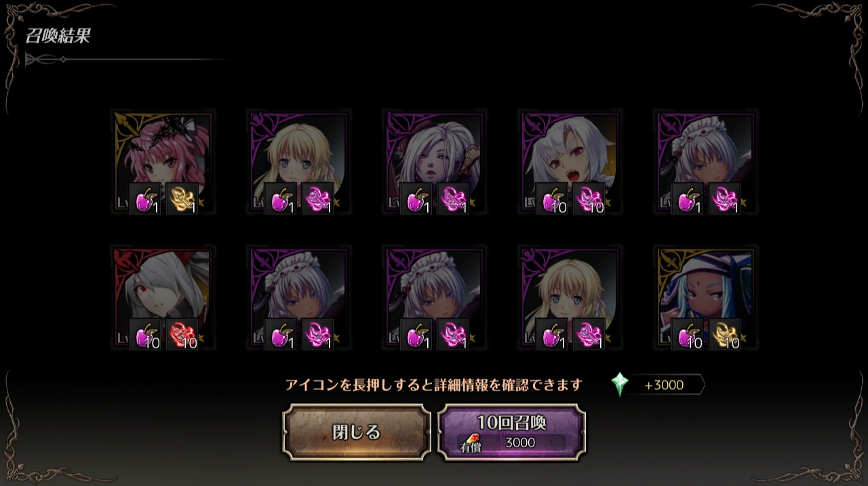
Task: Select the white-haired fanged character portrait
Action: click(570, 163)
